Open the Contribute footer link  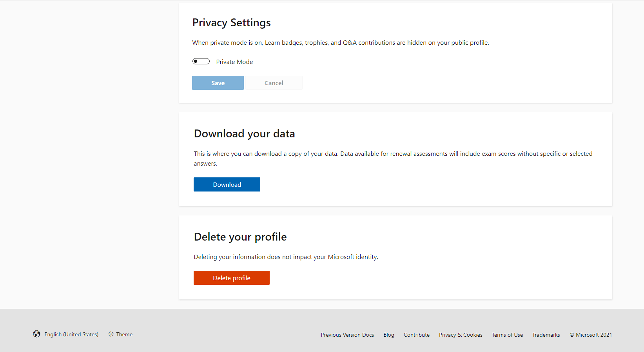[x=417, y=335]
